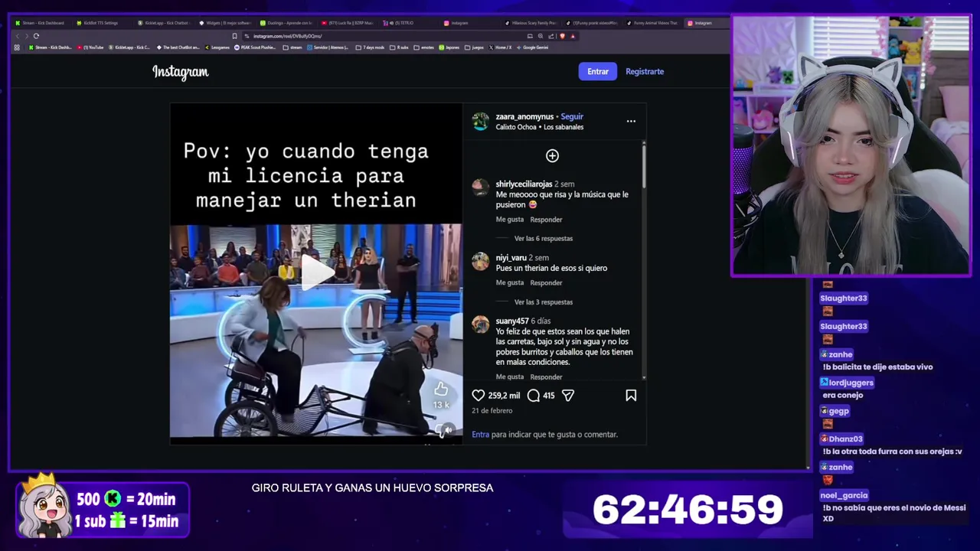The image size is (980, 551).
Task: Open the juegos bookmarks folder
Action: click(474, 47)
